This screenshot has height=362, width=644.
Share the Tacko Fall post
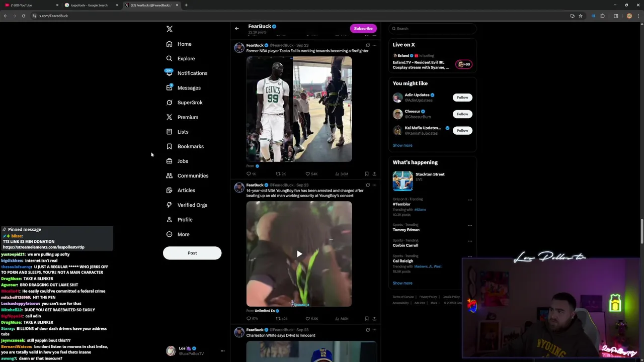(374, 174)
